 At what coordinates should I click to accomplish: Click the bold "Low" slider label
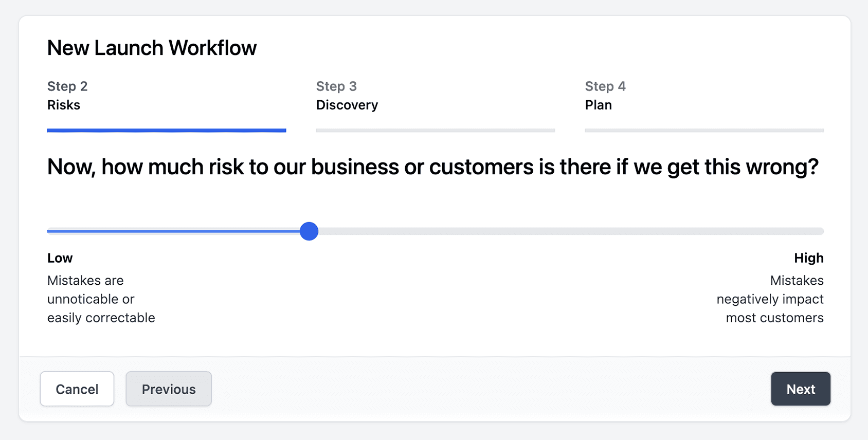click(60, 258)
